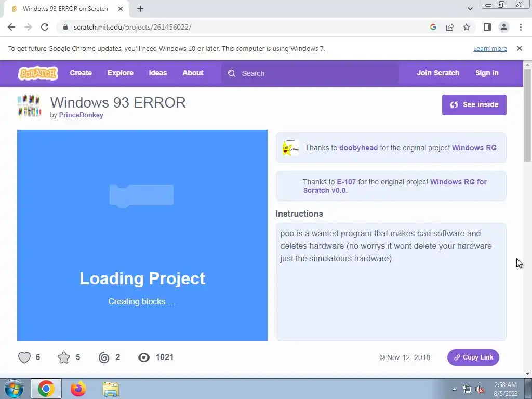The width and height of the screenshot is (532, 399).
Task: Favorite this project star icon
Action: click(64, 357)
